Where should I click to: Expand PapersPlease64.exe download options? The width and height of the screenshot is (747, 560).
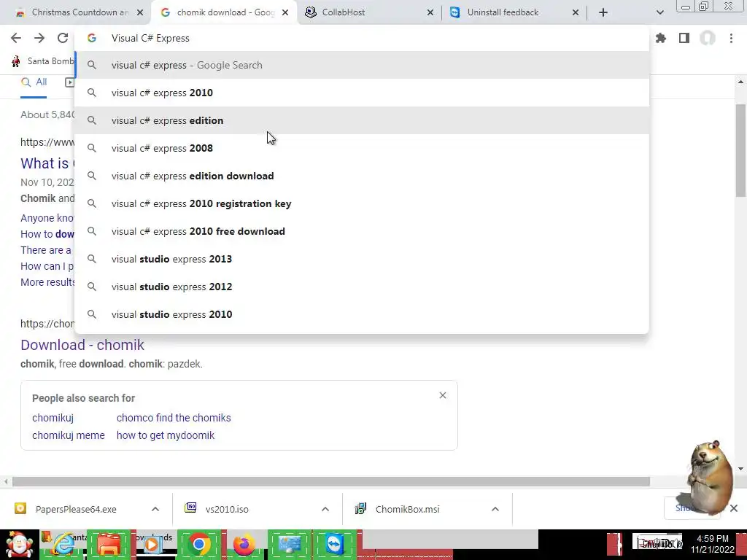pos(155,509)
